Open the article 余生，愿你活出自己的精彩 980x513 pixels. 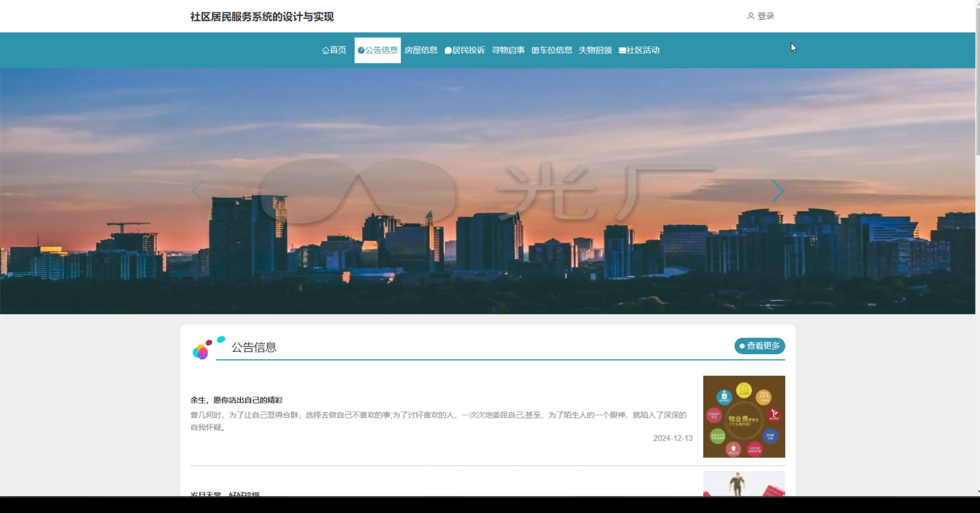pos(236,400)
